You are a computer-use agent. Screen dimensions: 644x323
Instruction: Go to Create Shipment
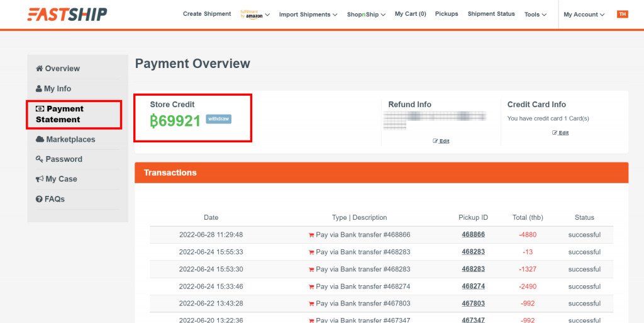click(x=207, y=14)
